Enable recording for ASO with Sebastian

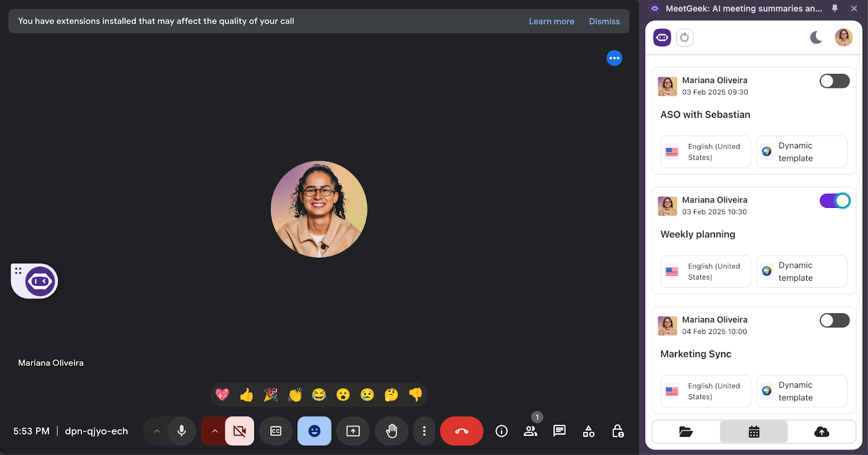click(834, 81)
